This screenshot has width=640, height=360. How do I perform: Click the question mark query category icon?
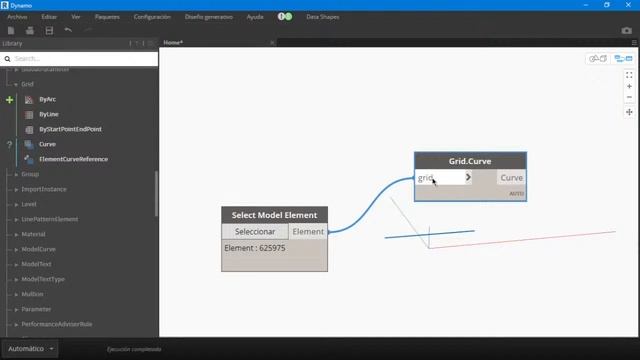9,144
